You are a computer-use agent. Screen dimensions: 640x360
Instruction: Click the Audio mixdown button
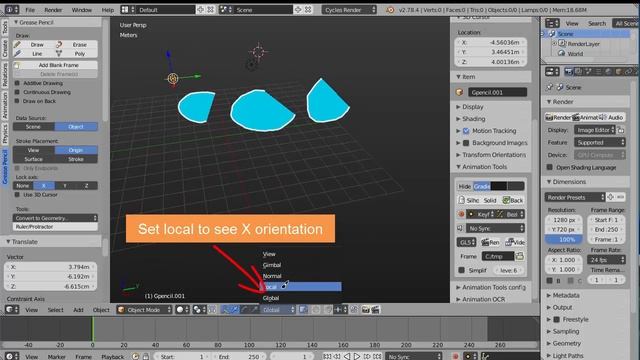click(612, 117)
